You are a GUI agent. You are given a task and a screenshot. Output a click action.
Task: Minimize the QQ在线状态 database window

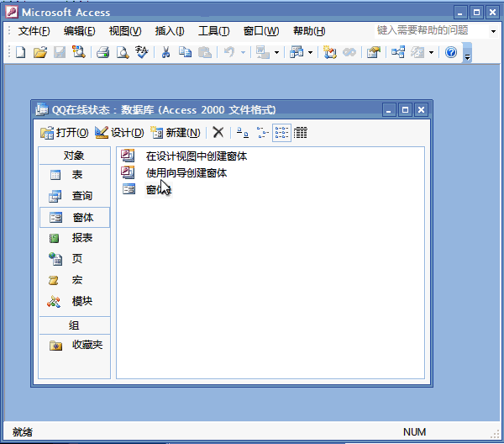389,110
